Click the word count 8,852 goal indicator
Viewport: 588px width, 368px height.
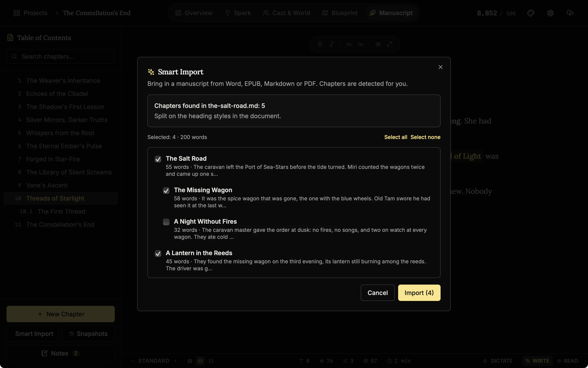(x=496, y=13)
